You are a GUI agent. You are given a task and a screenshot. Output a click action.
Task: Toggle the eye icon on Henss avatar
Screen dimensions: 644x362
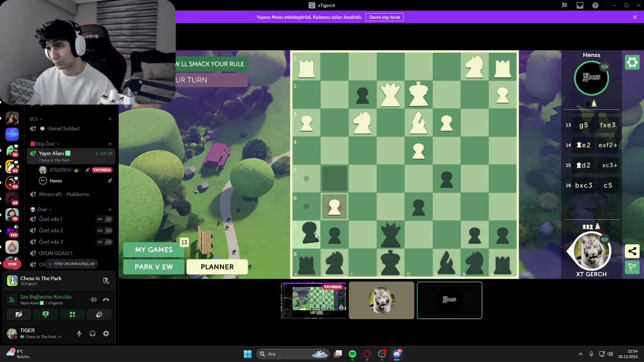604,67
